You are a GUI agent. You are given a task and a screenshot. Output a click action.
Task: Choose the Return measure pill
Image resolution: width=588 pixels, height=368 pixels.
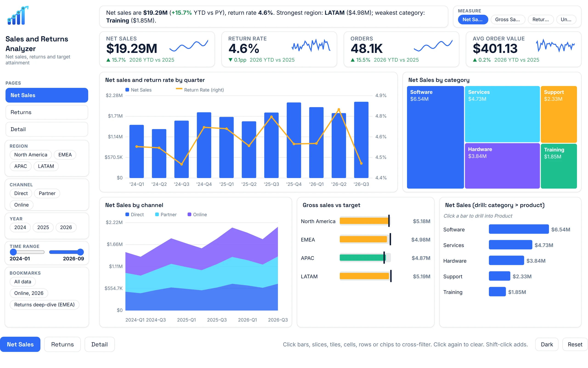click(x=541, y=20)
